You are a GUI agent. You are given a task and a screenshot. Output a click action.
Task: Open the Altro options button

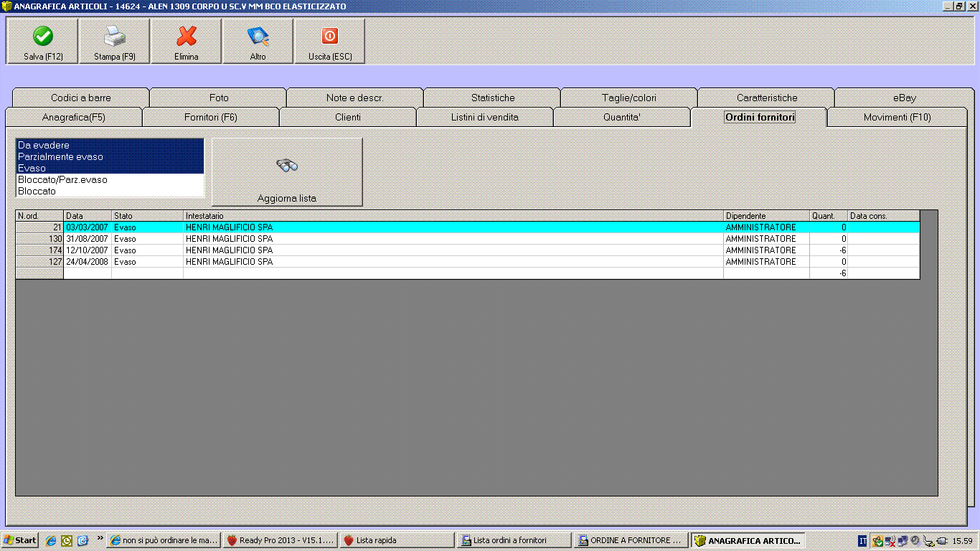pos(258,42)
